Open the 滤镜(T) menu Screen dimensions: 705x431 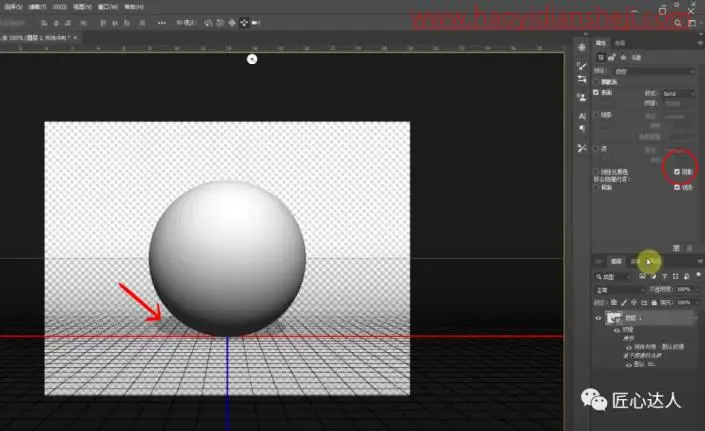tap(37, 7)
